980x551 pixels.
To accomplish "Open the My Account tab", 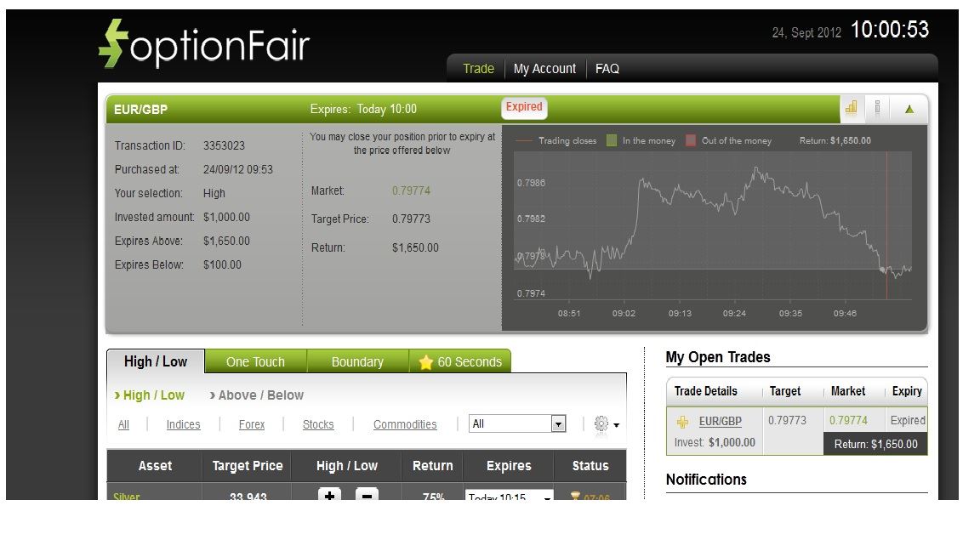I will pyautogui.click(x=544, y=69).
